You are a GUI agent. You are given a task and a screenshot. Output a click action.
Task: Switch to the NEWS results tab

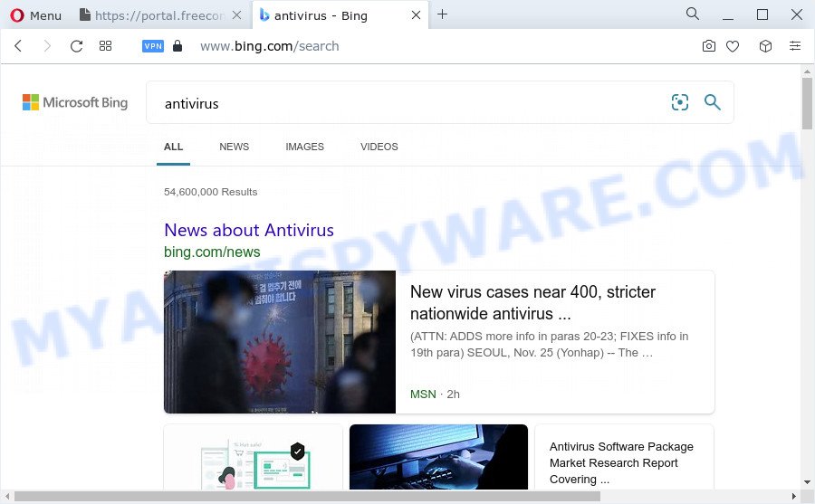point(234,147)
